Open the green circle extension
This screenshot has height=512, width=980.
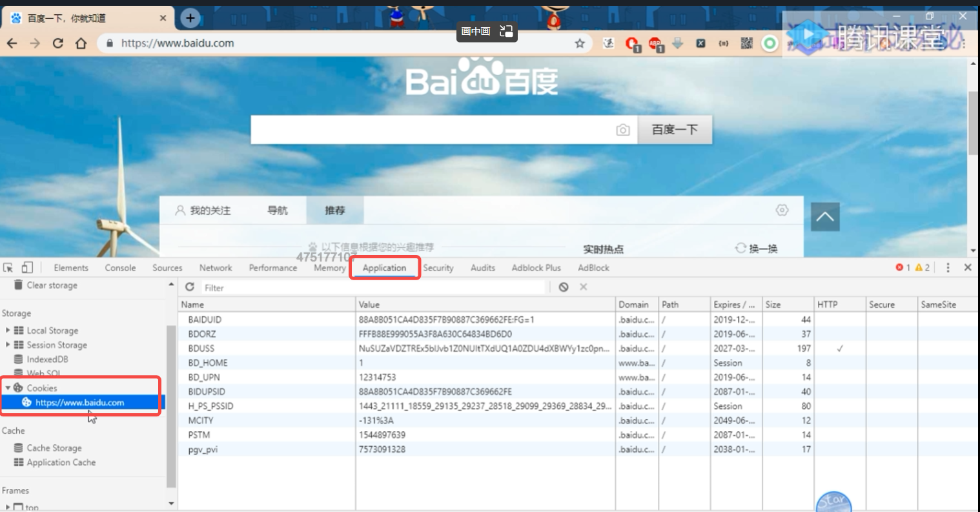(770, 43)
